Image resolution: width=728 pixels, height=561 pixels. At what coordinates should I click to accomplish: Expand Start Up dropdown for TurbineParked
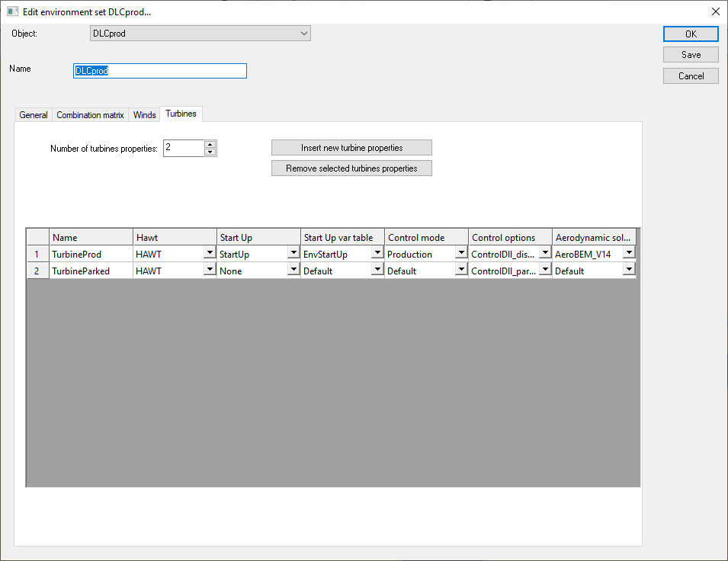[x=293, y=270]
